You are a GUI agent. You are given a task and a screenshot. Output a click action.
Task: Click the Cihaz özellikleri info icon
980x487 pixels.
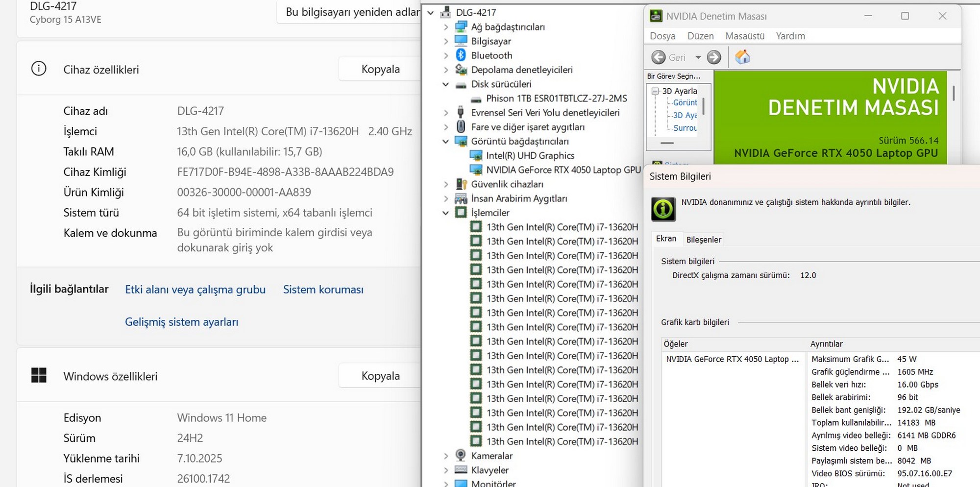(39, 69)
